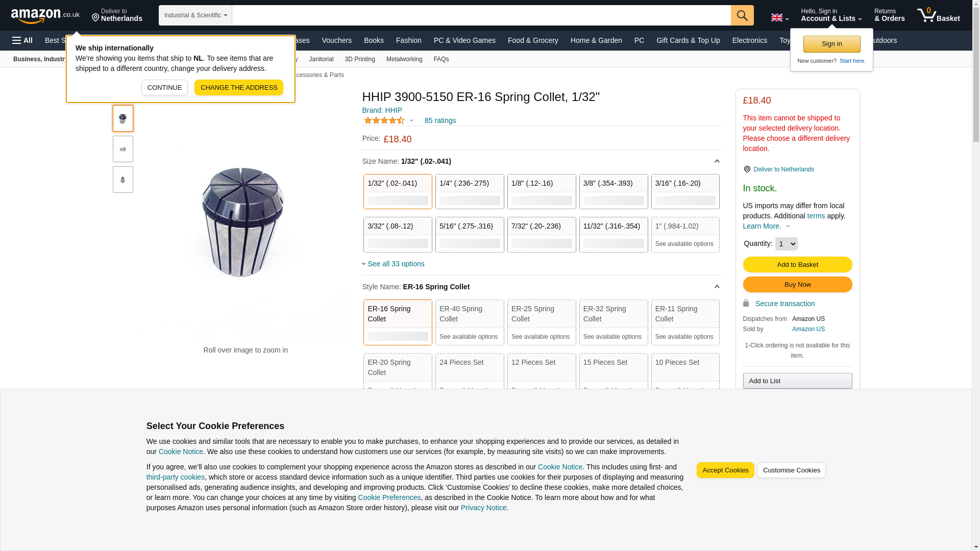Click the search magnifying glass button
The image size is (980, 551).
pyautogui.click(x=742, y=15)
